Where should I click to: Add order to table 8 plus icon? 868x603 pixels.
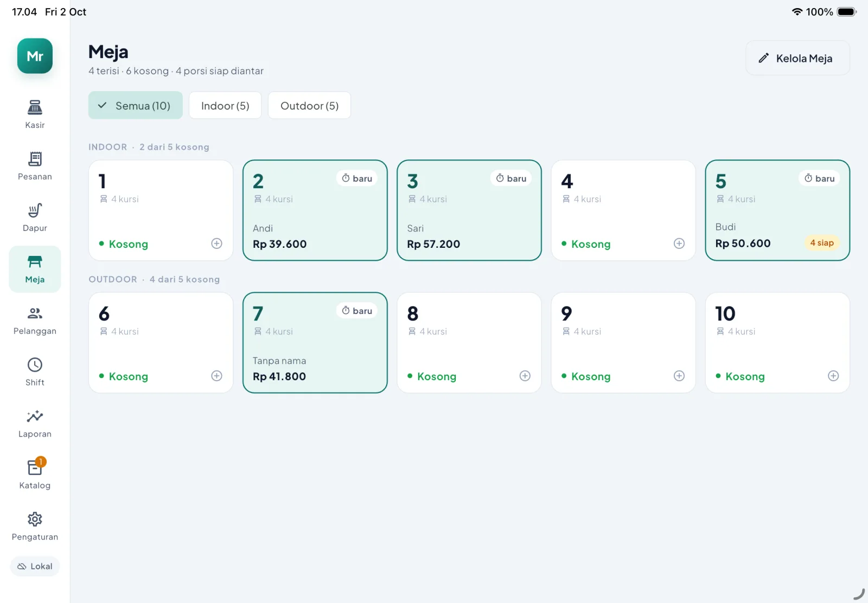525,376
